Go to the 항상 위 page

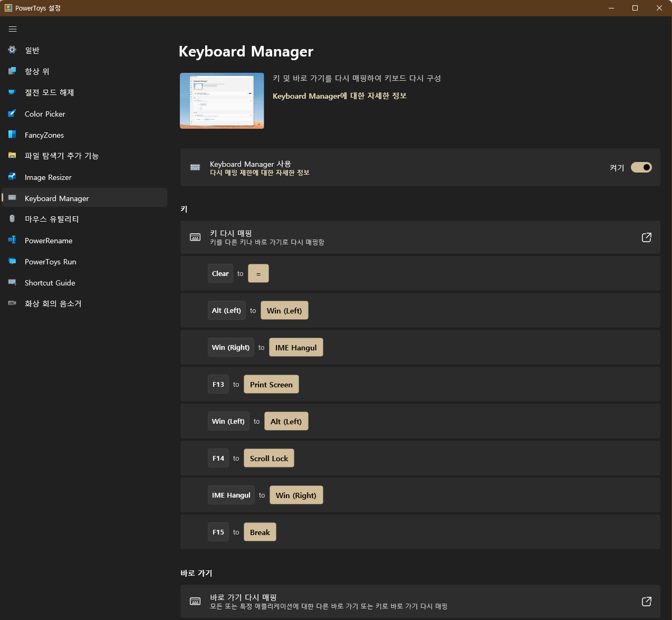84,71
